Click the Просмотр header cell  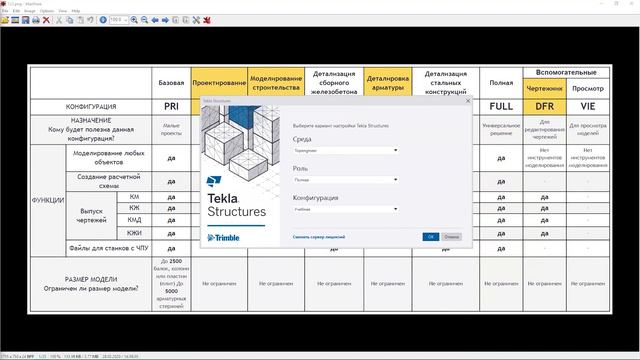[588, 89]
